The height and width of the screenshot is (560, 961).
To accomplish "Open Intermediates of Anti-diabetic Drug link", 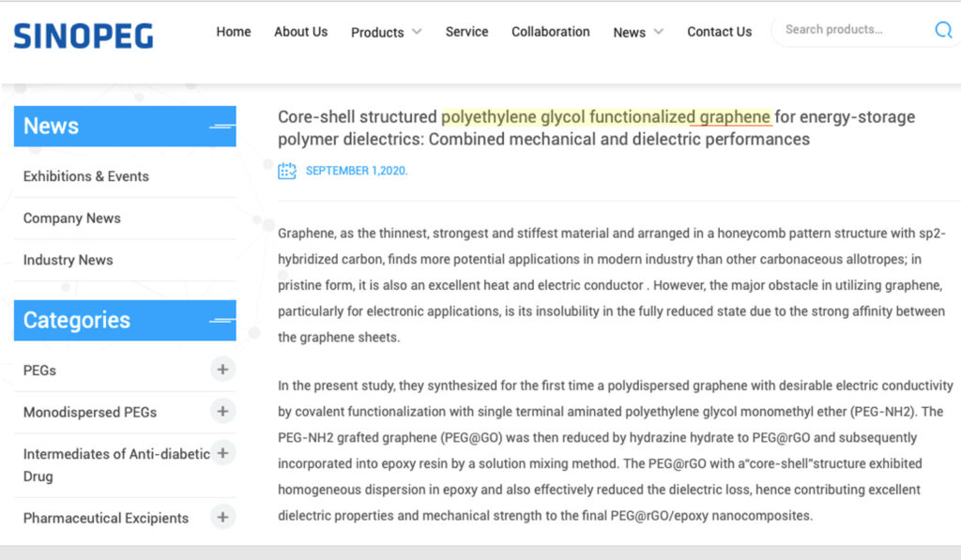I will [116, 465].
